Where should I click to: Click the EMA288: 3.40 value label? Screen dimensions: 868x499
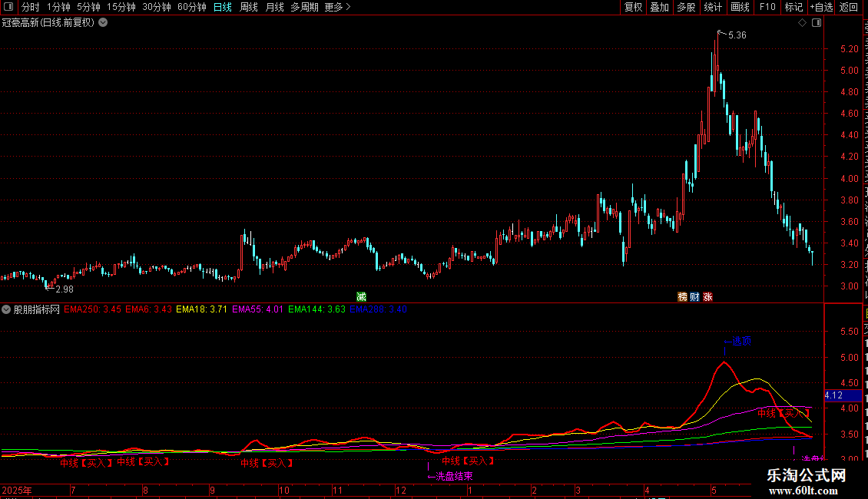coord(378,309)
